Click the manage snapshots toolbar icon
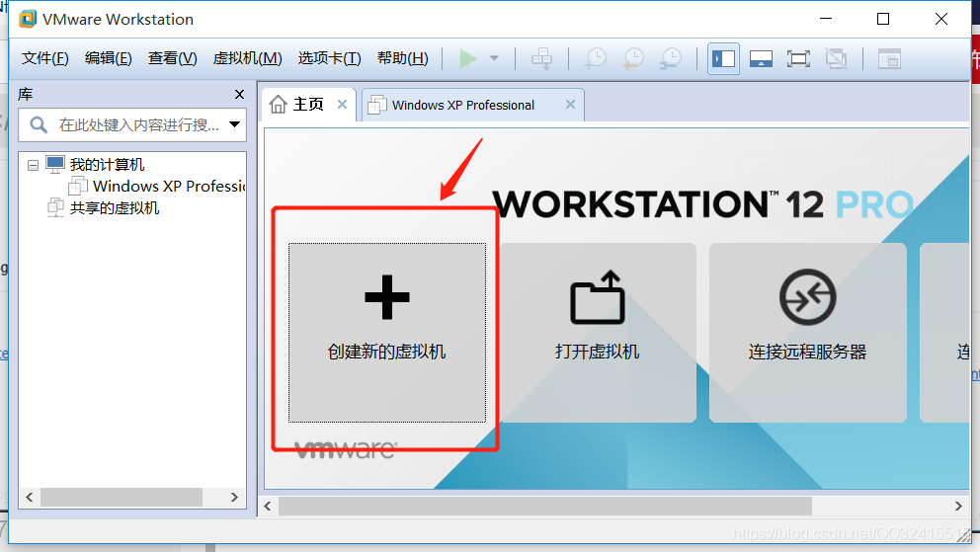Viewport: 980px width, 552px height. point(671,59)
